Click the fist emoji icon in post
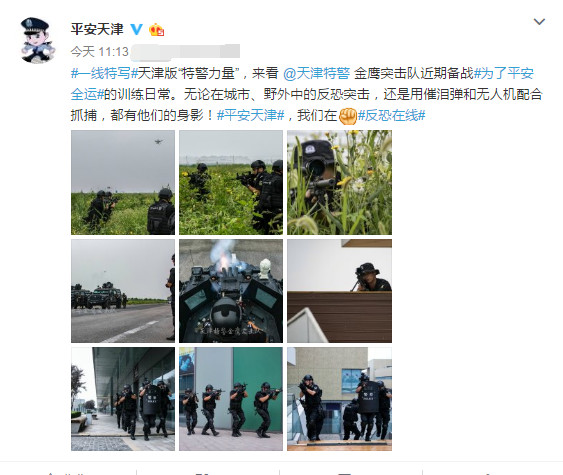563x475 pixels. point(348,116)
